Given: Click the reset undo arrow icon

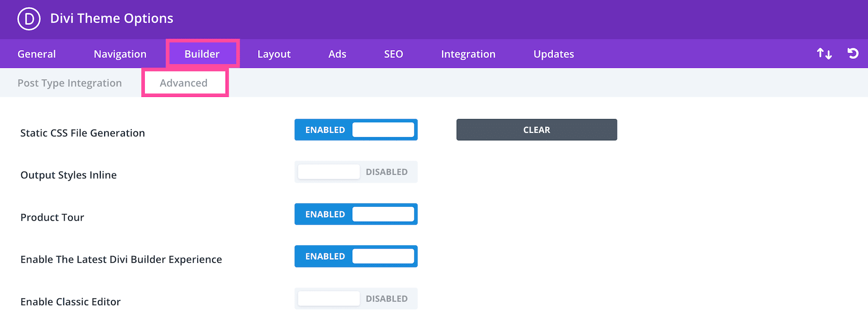Looking at the screenshot, I should pos(853,53).
